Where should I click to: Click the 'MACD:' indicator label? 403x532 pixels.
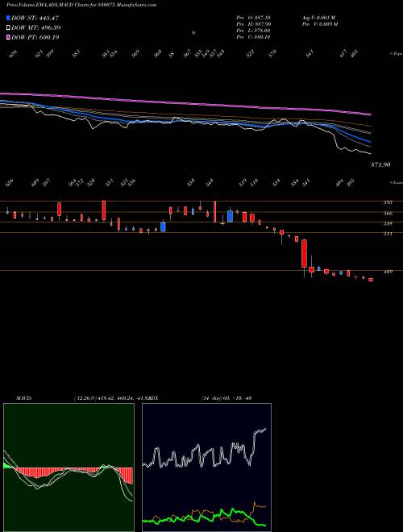tap(24, 398)
